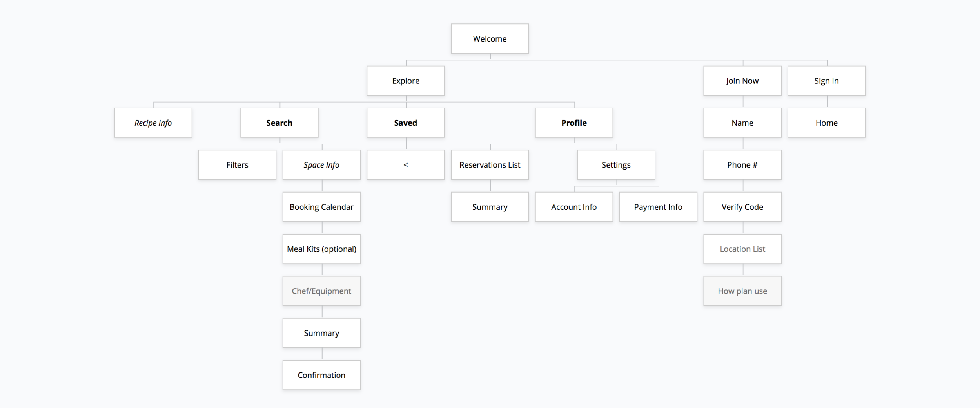
Task: Select the Booking Calendar node
Action: 321,207
